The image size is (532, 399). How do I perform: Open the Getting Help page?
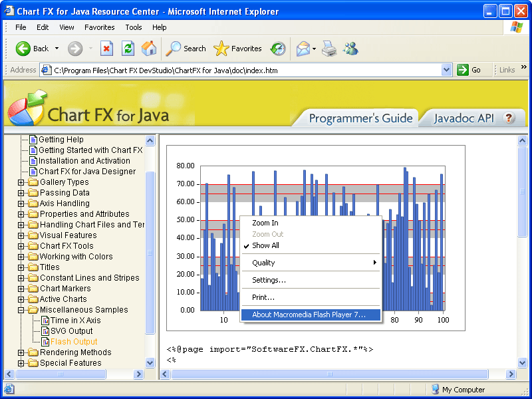61,140
